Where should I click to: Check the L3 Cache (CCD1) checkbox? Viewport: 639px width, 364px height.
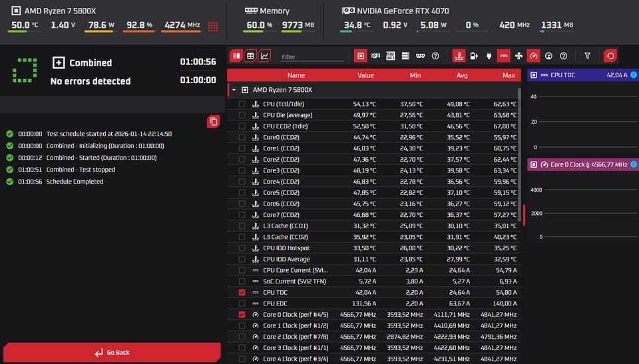tap(242, 226)
